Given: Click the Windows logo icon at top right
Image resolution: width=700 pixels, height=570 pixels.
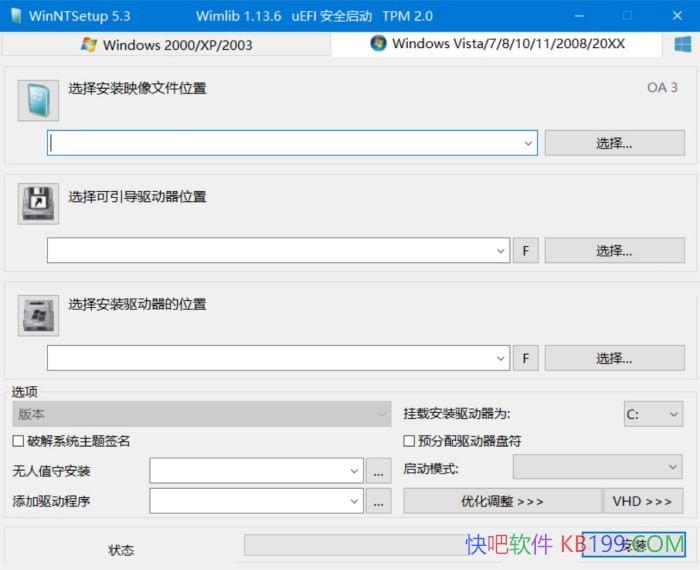Looking at the screenshot, I should point(683,45).
